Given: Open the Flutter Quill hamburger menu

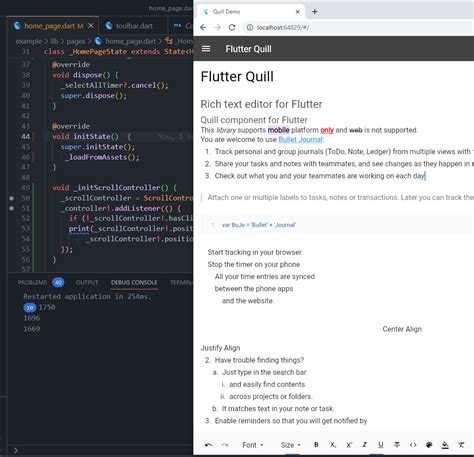Looking at the screenshot, I should (206, 49).
